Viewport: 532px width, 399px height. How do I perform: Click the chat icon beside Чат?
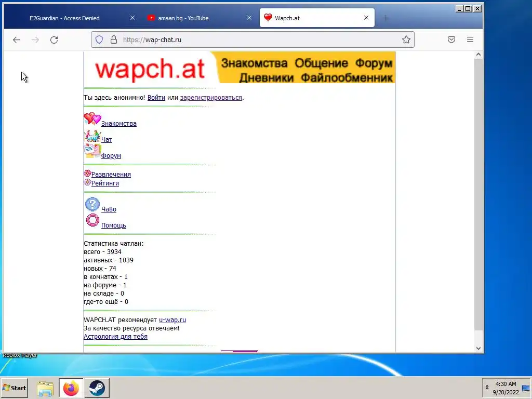(x=92, y=137)
